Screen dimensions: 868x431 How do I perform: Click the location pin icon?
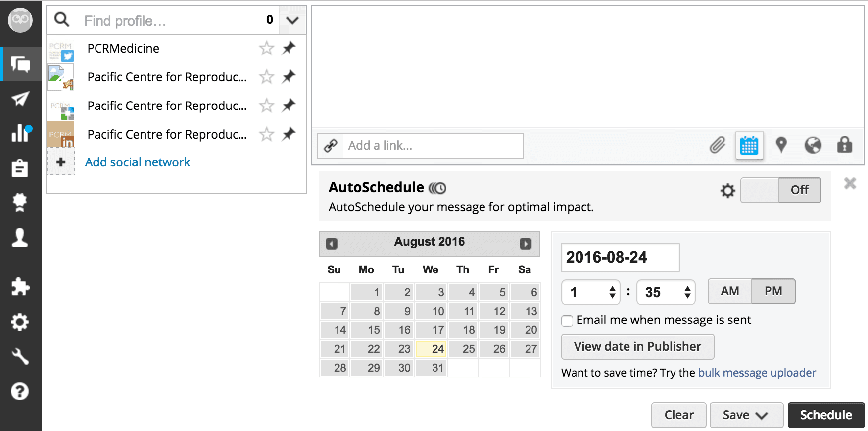click(x=781, y=145)
